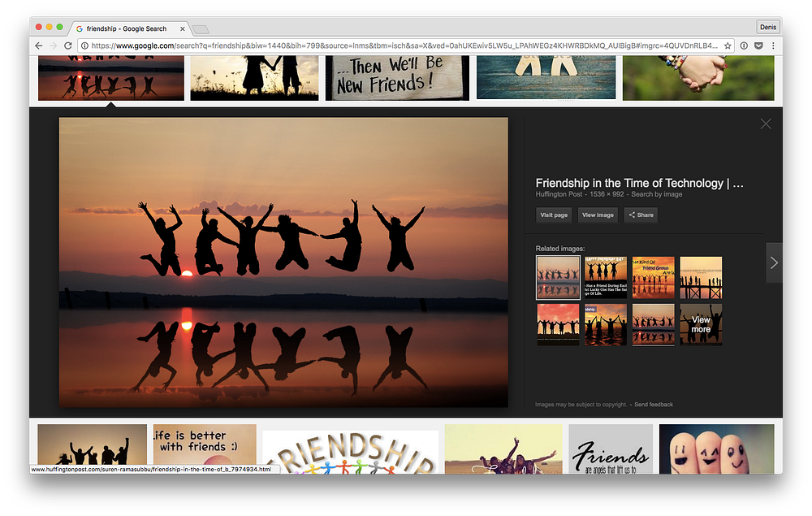Click the circular extension icon beside the star

(x=744, y=46)
